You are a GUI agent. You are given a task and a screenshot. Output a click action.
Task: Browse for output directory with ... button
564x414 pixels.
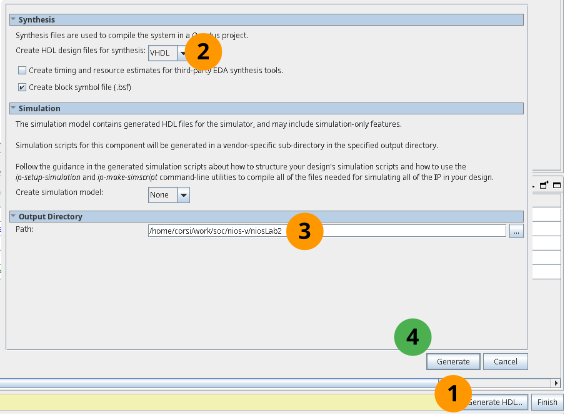coord(516,231)
